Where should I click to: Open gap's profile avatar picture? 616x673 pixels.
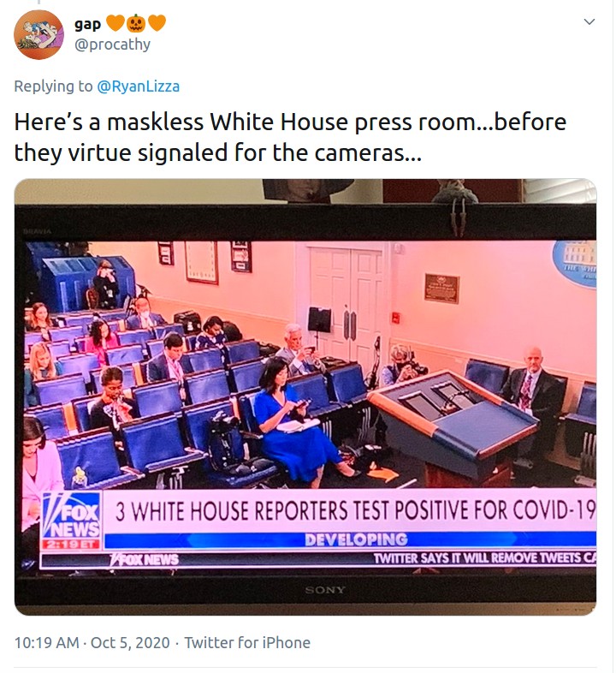click(38, 35)
